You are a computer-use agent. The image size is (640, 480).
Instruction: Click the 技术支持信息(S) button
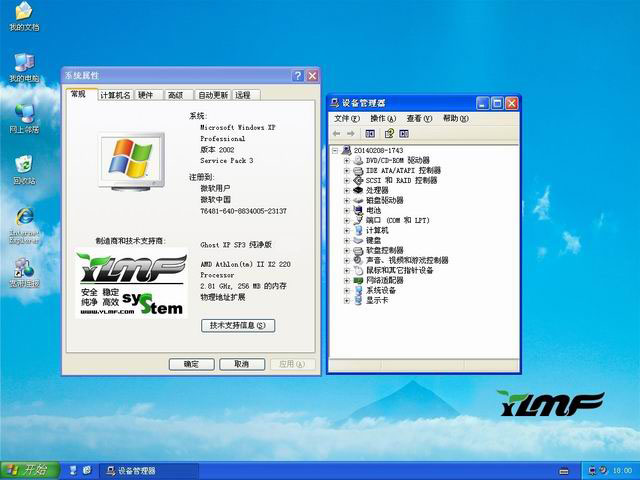[238, 325]
